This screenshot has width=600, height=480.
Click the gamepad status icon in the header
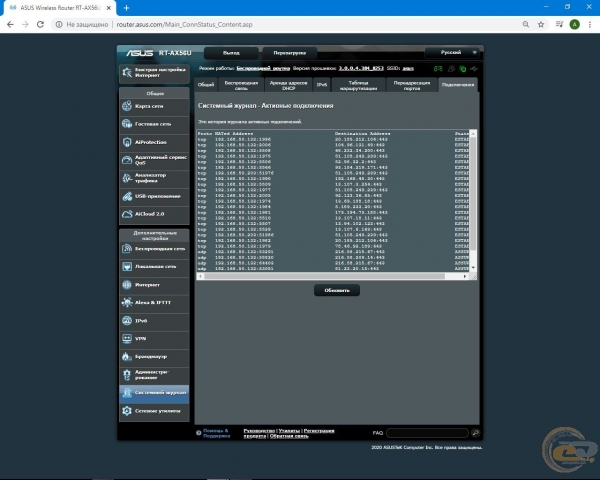pyautogui.click(x=438, y=69)
